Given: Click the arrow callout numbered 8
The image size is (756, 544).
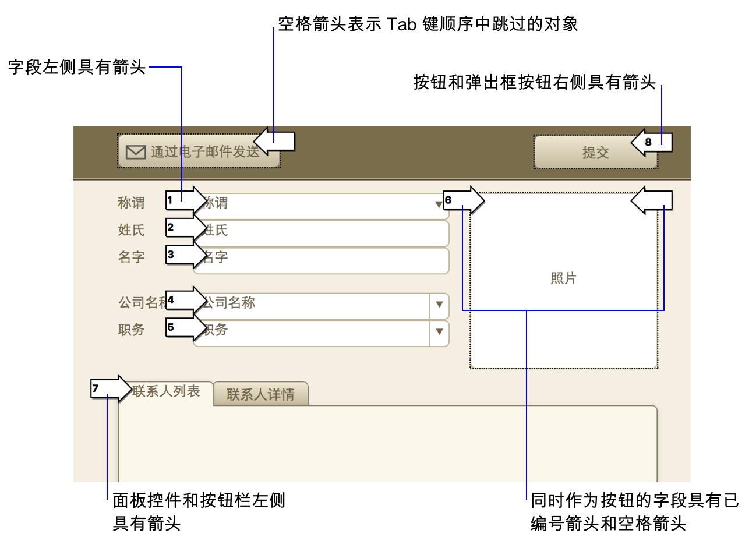Looking at the screenshot, I should tap(651, 143).
